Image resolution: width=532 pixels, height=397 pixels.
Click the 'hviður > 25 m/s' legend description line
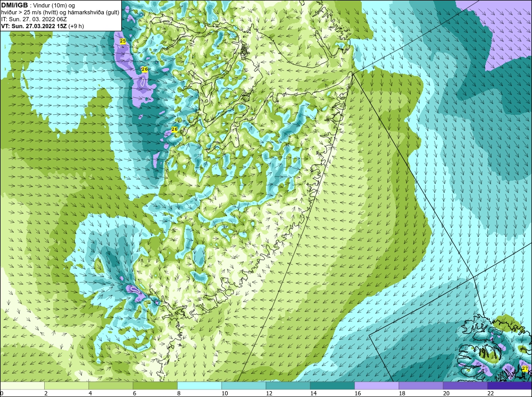click(x=60, y=13)
